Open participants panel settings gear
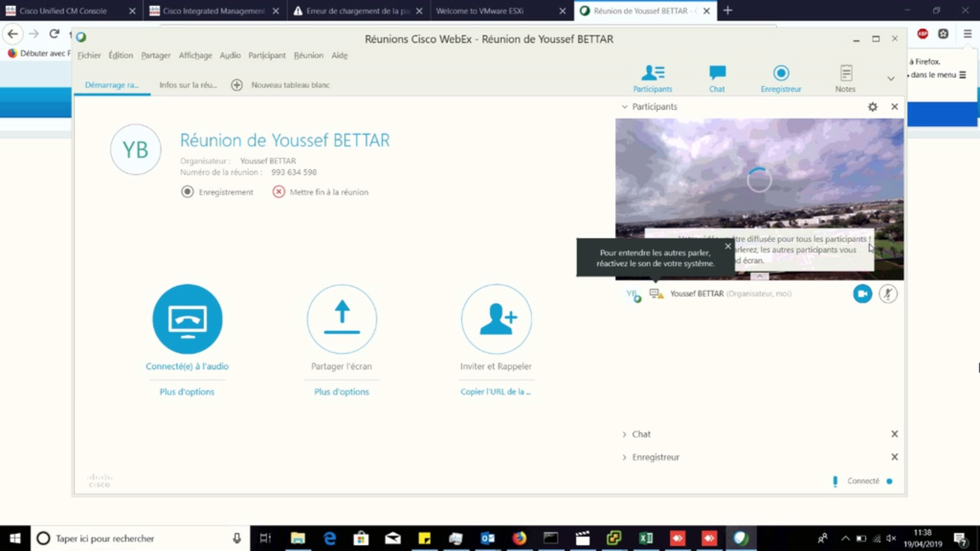The image size is (980, 551). (x=872, y=107)
